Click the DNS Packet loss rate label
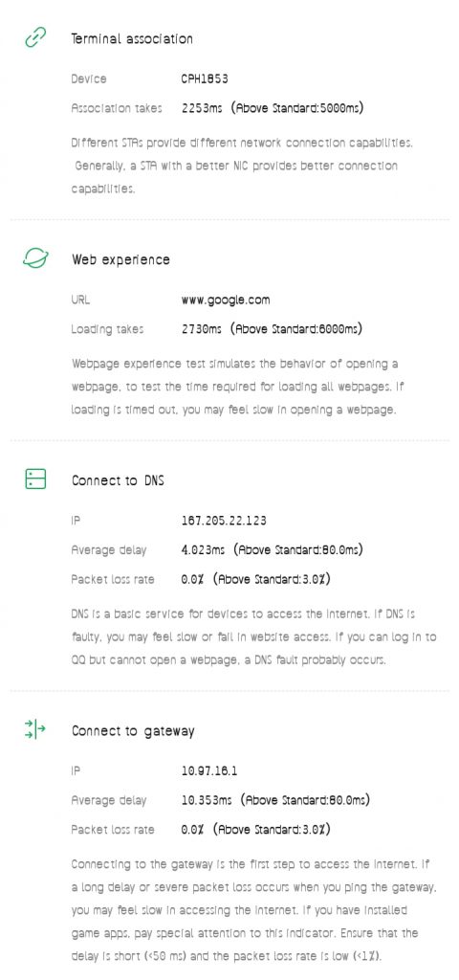This screenshot has width=459, height=980. 113,579
